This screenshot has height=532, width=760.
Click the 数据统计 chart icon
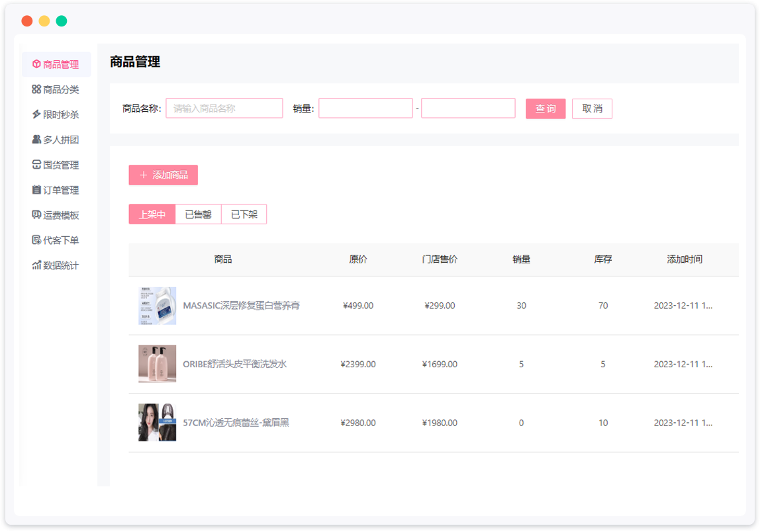[x=36, y=265]
